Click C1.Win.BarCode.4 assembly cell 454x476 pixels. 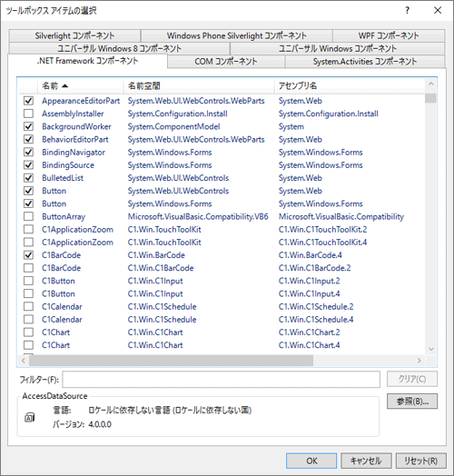click(x=311, y=255)
